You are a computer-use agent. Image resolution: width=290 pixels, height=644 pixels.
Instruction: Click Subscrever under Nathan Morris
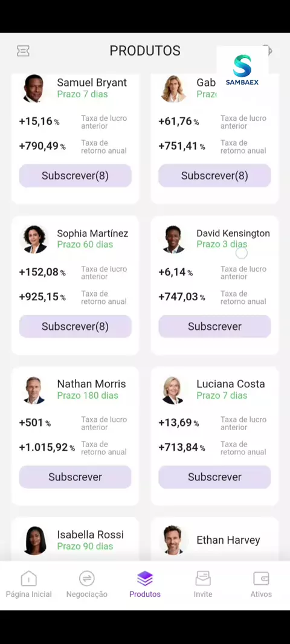pos(75,477)
